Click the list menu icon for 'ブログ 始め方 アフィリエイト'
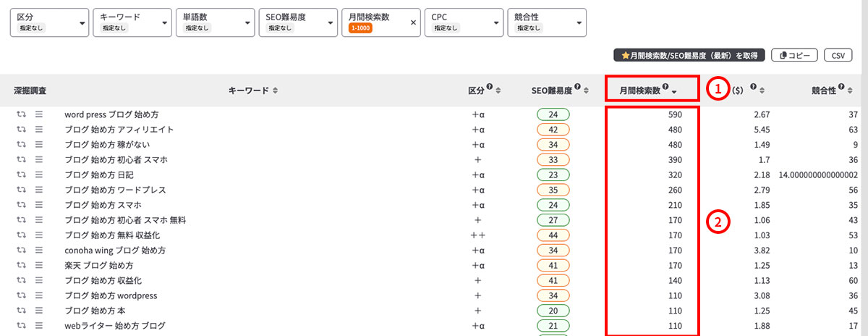 (39, 130)
